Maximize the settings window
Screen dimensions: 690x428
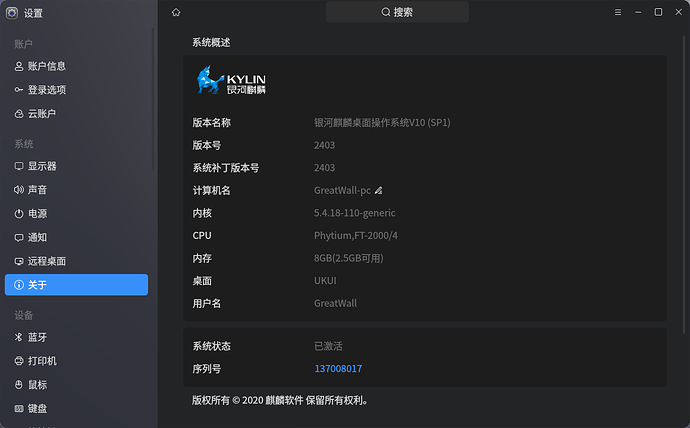[658, 12]
